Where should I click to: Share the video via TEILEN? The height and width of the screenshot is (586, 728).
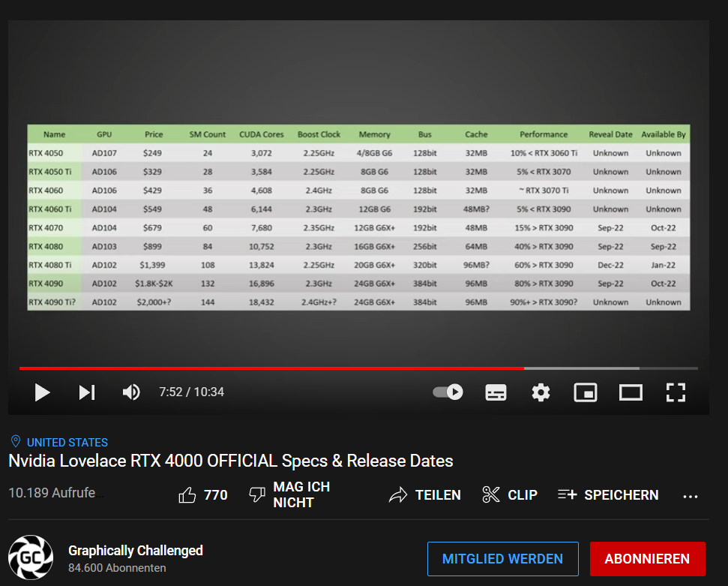click(x=425, y=495)
